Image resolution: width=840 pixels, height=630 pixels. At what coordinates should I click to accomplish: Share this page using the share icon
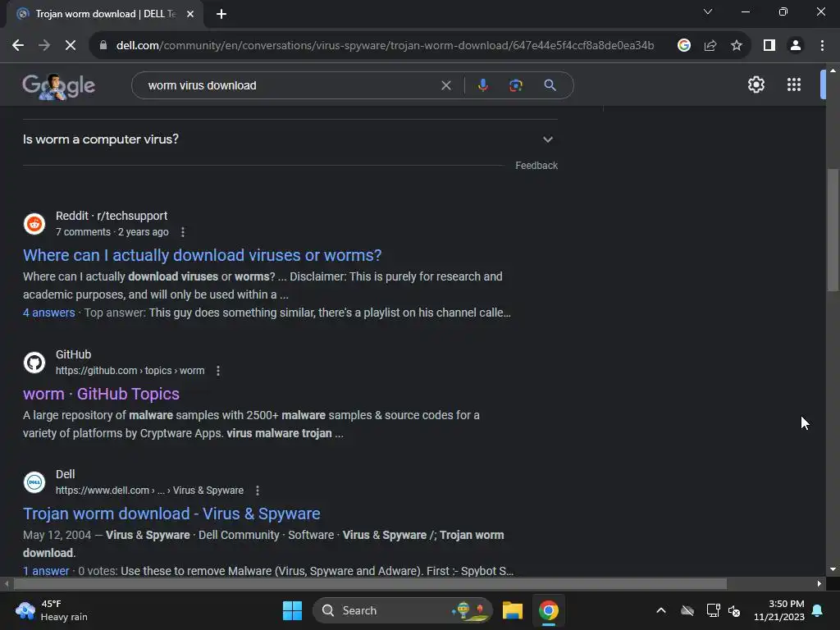[x=710, y=46]
